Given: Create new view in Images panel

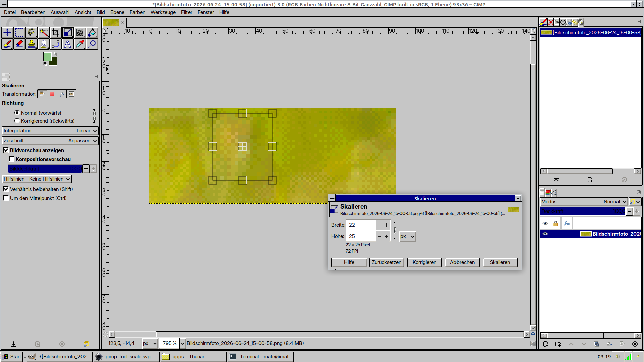Looking at the screenshot, I should 590,180.
